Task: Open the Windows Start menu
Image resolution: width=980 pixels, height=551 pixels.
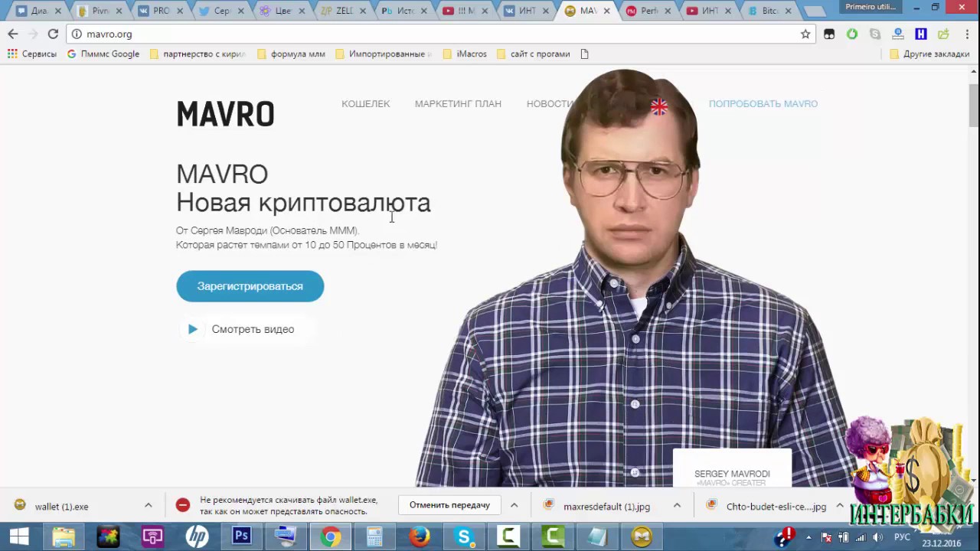Action: pyautogui.click(x=18, y=537)
